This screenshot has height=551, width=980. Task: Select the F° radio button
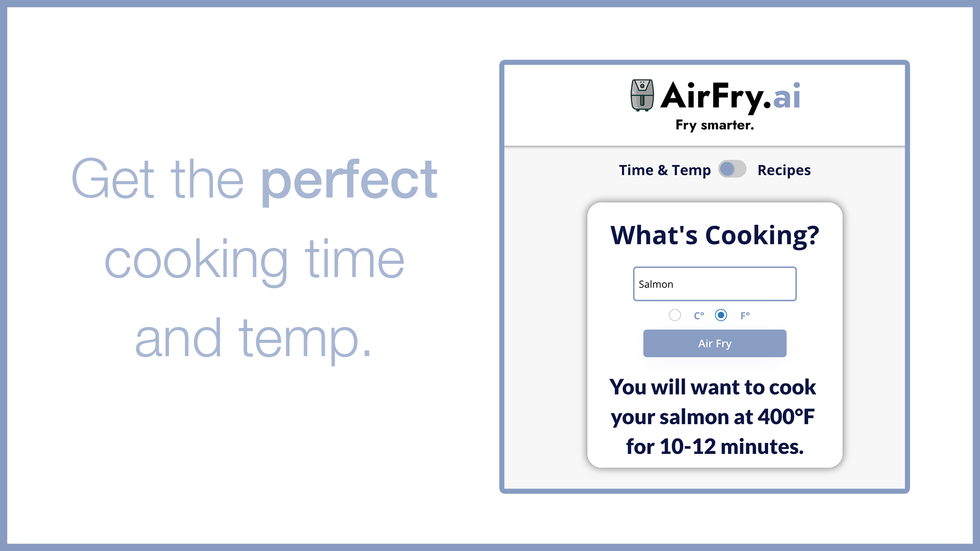pos(721,315)
